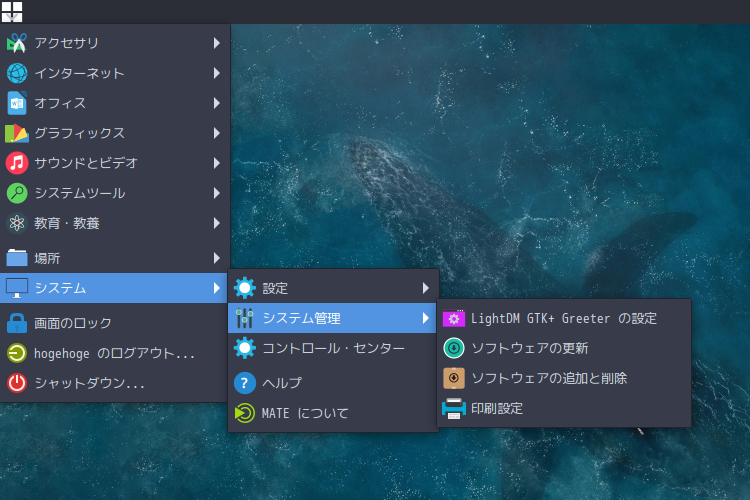Expand the サウンドとビデオ submenu arrow
The image size is (750, 500).
(217, 163)
